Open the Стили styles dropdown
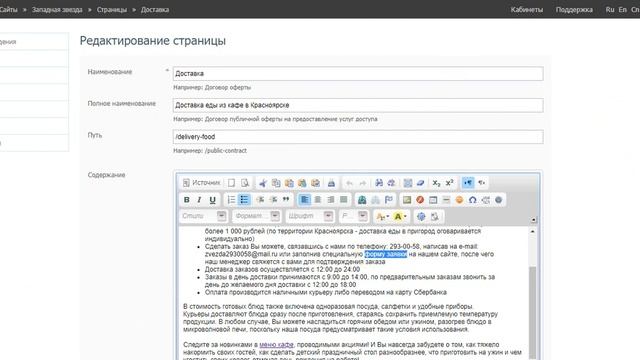The height and width of the screenshot is (360, 640). pos(203,216)
